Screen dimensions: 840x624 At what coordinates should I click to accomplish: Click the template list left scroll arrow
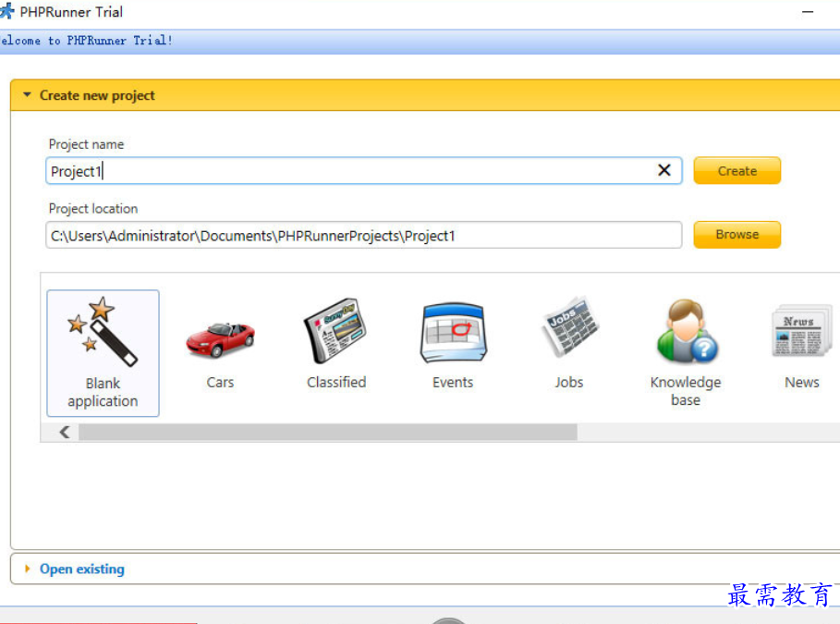click(x=65, y=432)
